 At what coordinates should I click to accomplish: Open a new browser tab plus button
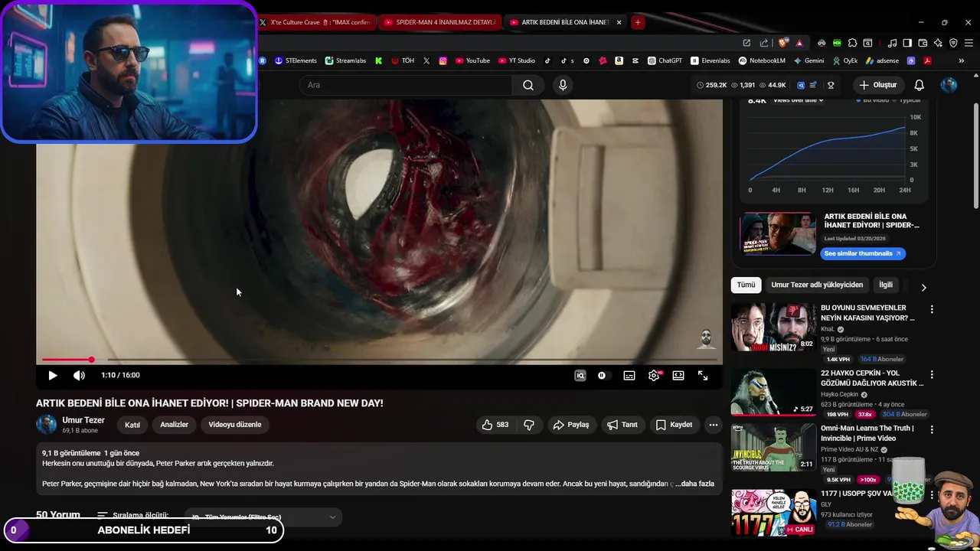[637, 22]
